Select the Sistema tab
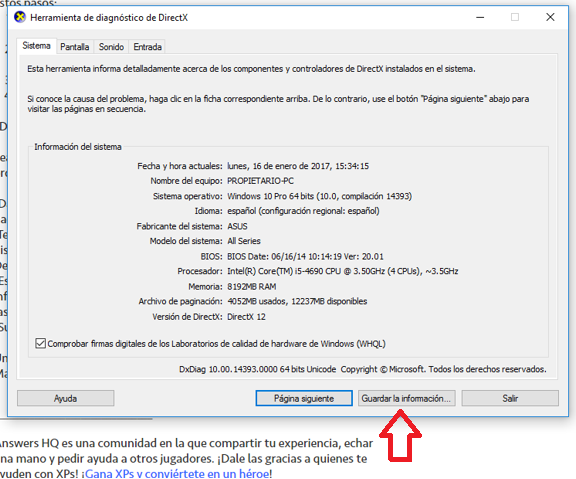The image size is (576, 479). pyautogui.click(x=36, y=46)
